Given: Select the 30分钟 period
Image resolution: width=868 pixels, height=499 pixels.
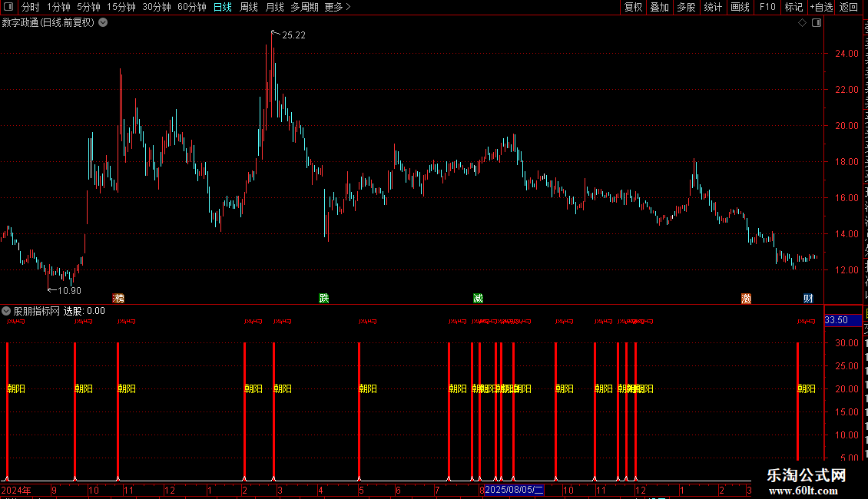Looking at the screenshot, I should [157, 7].
